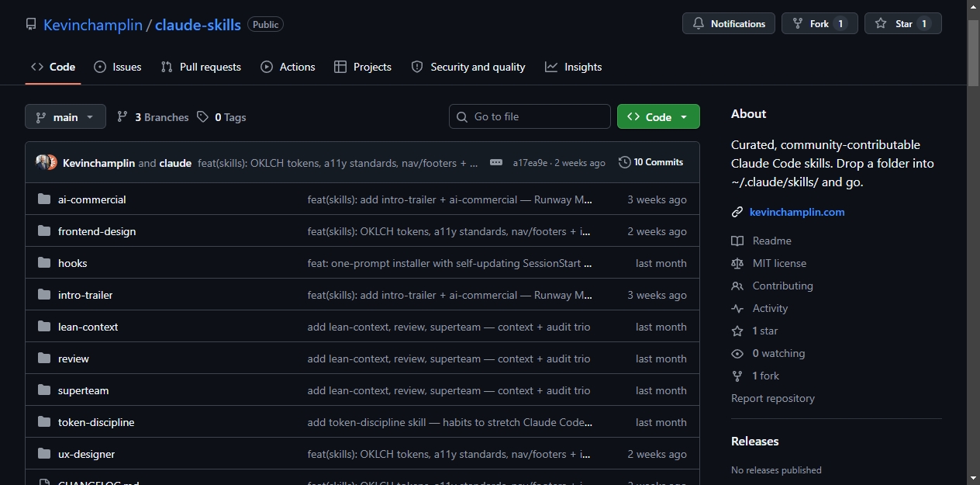Screen dimensions: 980x485
Task: Click the lean-context folder icon
Action: [x=44, y=327]
